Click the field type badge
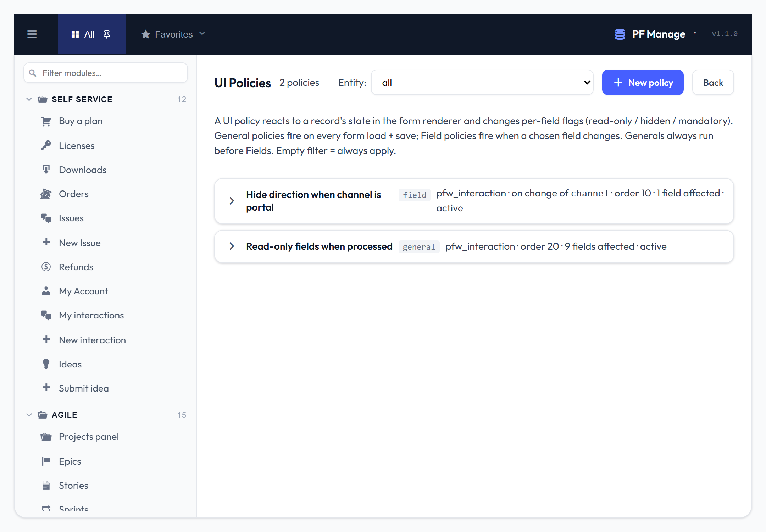This screenshot has width=766, height=532. (414, 195)
